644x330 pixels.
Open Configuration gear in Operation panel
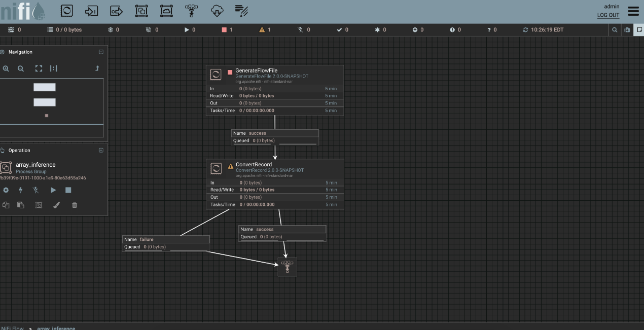[6, 190]
